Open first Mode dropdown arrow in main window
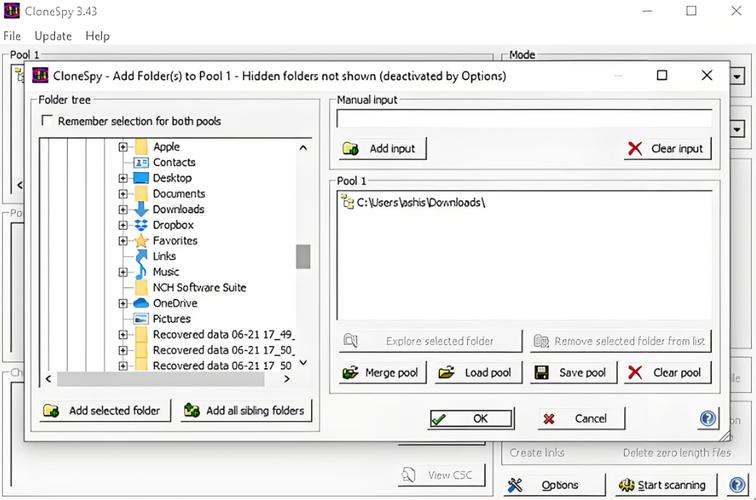Screen dimensions: 756x500 pyautogui.click(x=737, y=76)
